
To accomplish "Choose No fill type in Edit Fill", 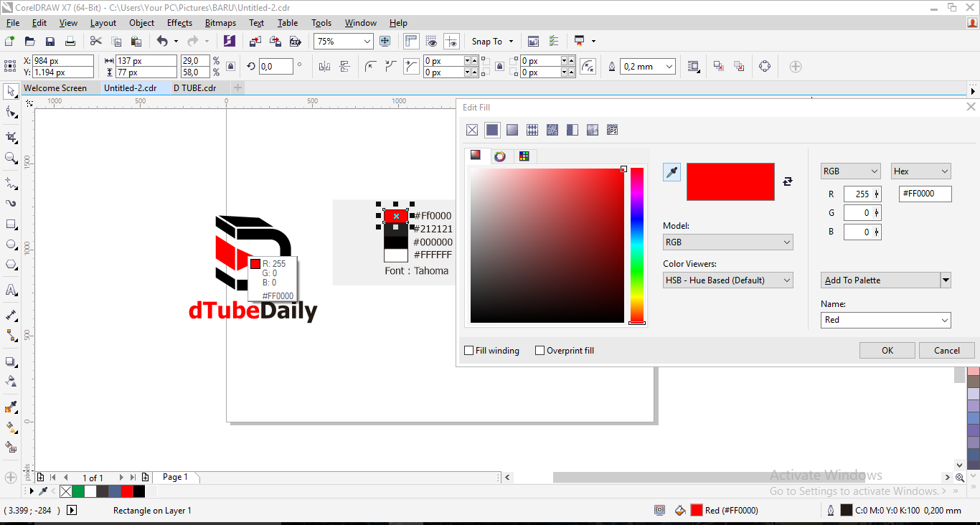I will (472, 130).
